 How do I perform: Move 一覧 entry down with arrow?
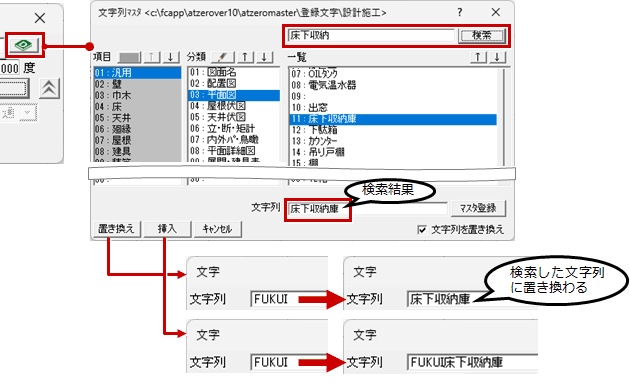(x=497, y=57)
